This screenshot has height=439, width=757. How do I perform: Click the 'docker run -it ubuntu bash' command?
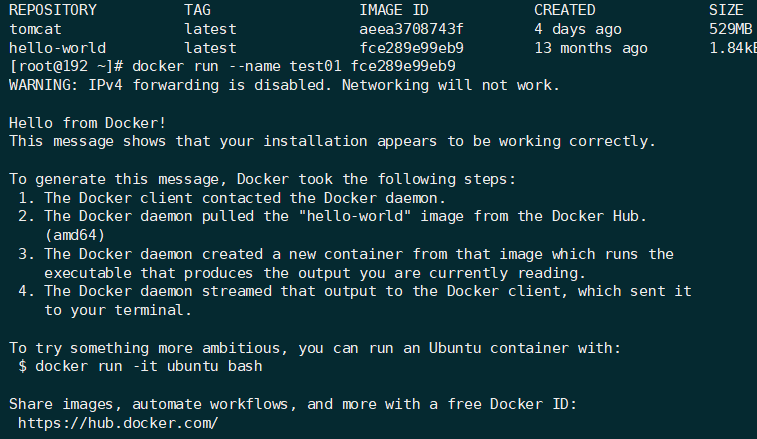click(149, 366)
